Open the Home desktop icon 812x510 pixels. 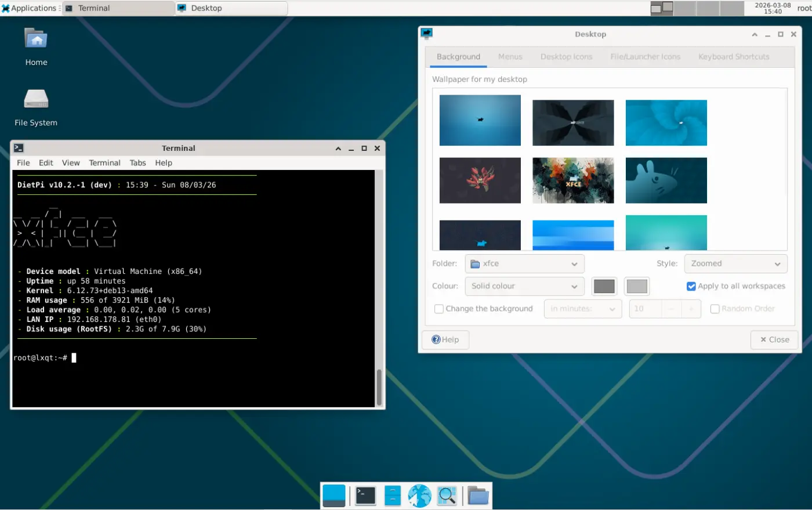[36, 41]
